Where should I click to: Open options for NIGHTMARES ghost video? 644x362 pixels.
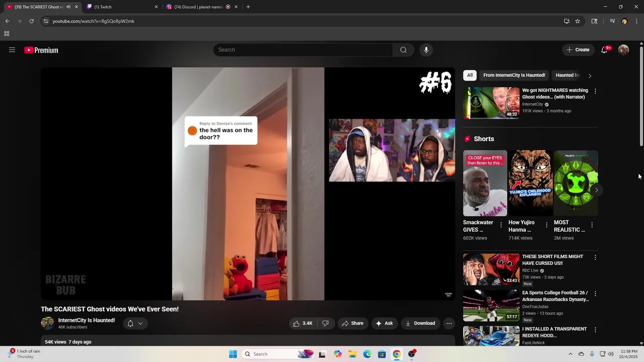point(595,91)
